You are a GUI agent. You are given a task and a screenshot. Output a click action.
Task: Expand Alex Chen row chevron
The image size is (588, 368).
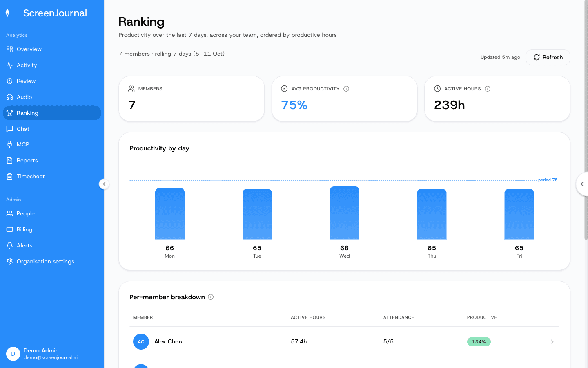click(552, 342)
